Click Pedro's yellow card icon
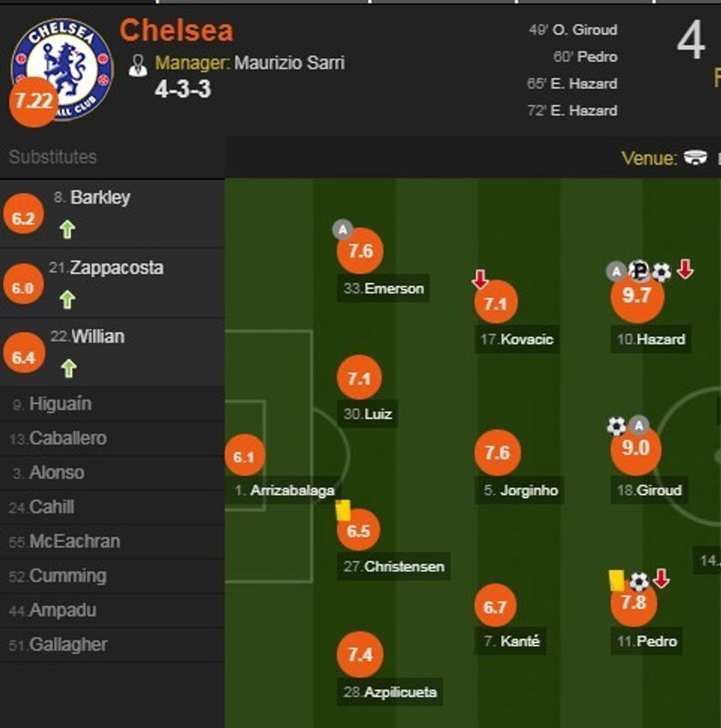Screen dimensions: 721x728 [x=617, y=580]
